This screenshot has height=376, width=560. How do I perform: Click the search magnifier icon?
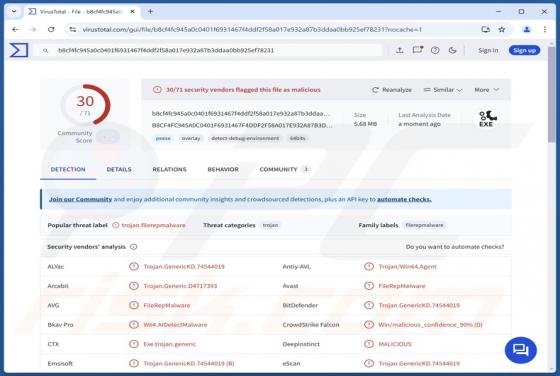(x=46, y=51)
